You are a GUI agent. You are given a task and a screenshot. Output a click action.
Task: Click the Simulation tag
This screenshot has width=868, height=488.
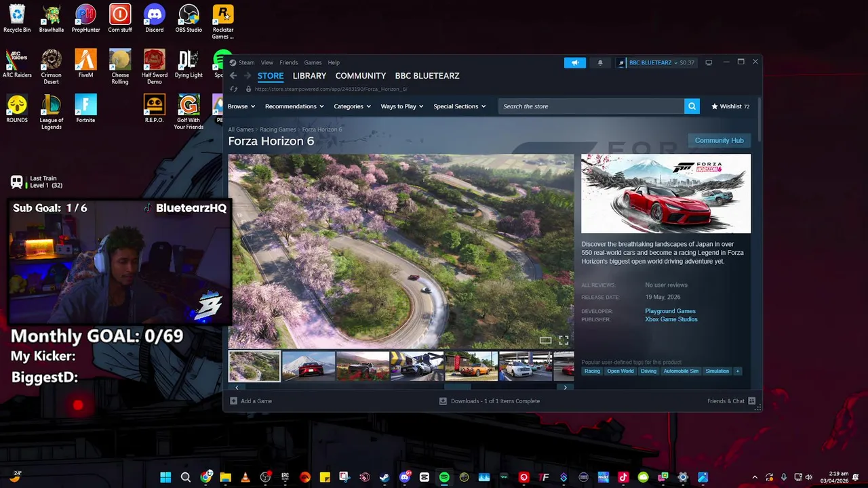click(x=717, y=371)
